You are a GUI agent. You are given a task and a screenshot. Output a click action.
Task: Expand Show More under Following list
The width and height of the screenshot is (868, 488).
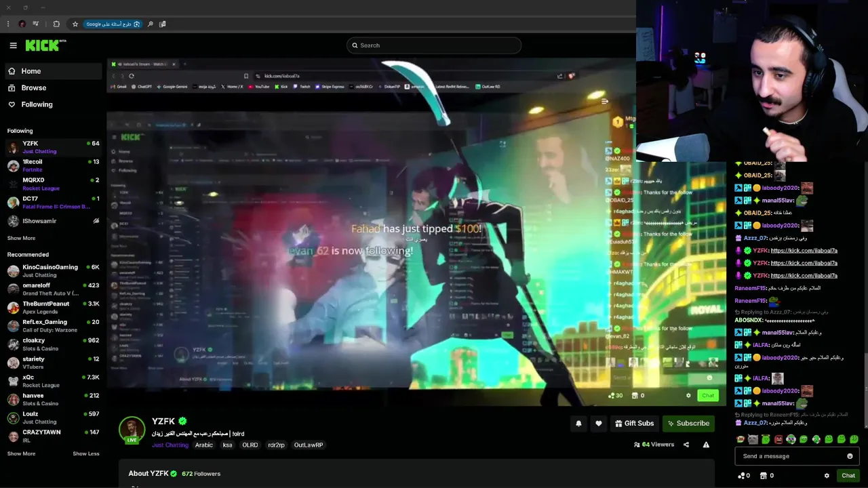click(x=21, y=238)
